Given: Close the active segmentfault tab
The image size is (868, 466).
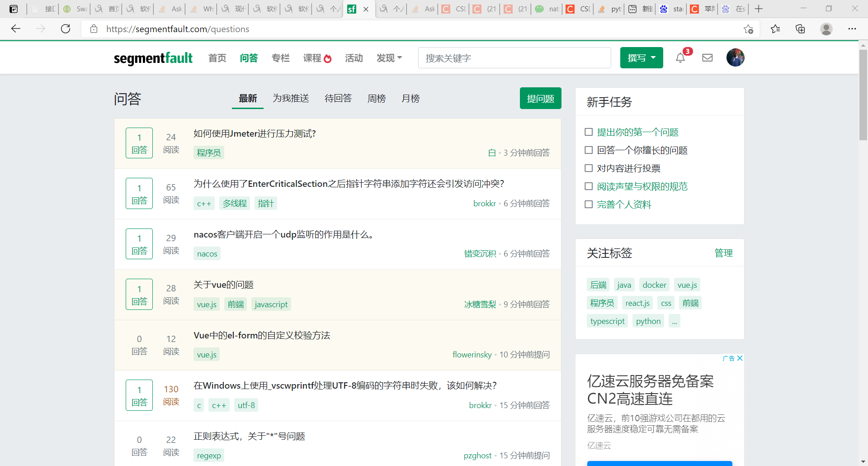Looking at the screenshot, I should (x=366, y=9).
